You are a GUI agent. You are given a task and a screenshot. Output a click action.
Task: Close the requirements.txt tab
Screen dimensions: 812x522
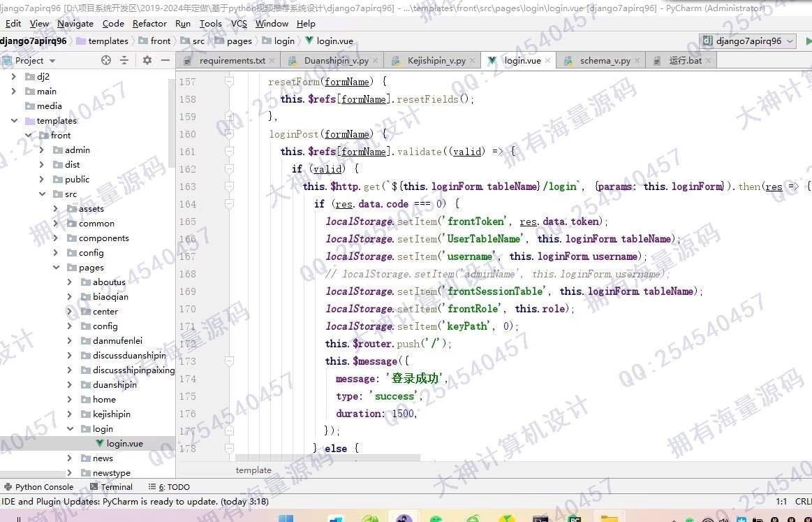[x=272, y=61]
